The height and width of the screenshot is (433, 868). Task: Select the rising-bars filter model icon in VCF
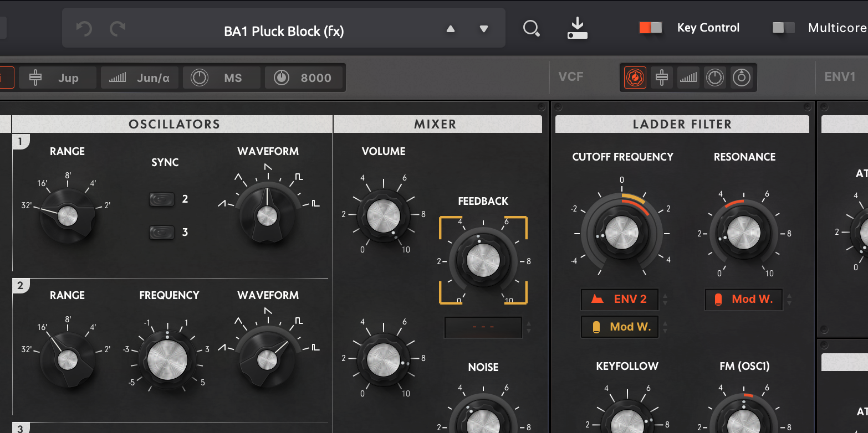688,78
